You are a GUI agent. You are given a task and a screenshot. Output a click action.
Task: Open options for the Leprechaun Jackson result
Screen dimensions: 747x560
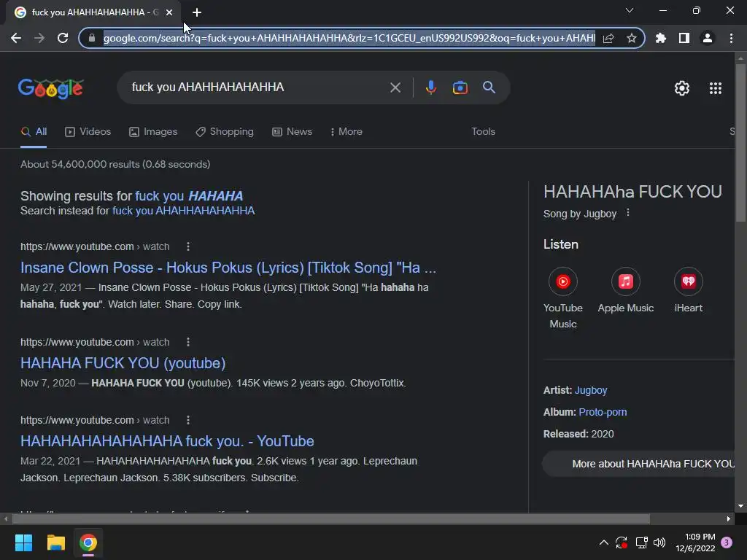[188, 421]
